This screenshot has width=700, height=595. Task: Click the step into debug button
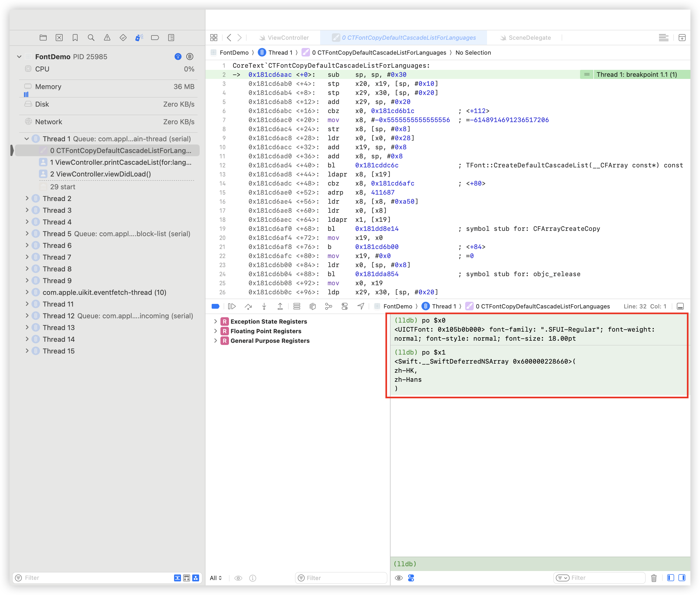pos(264,306)
